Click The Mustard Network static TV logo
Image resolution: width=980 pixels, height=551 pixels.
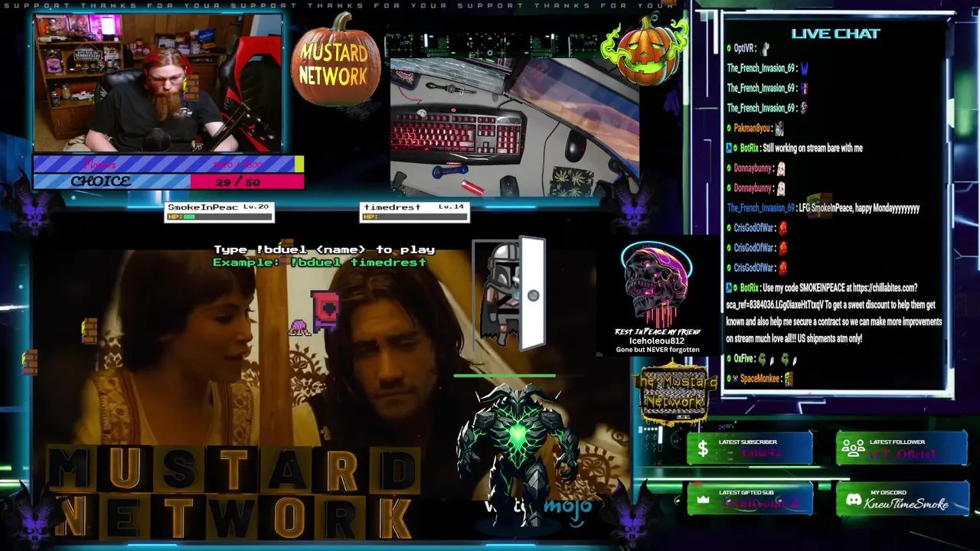(x=674, y=395)
